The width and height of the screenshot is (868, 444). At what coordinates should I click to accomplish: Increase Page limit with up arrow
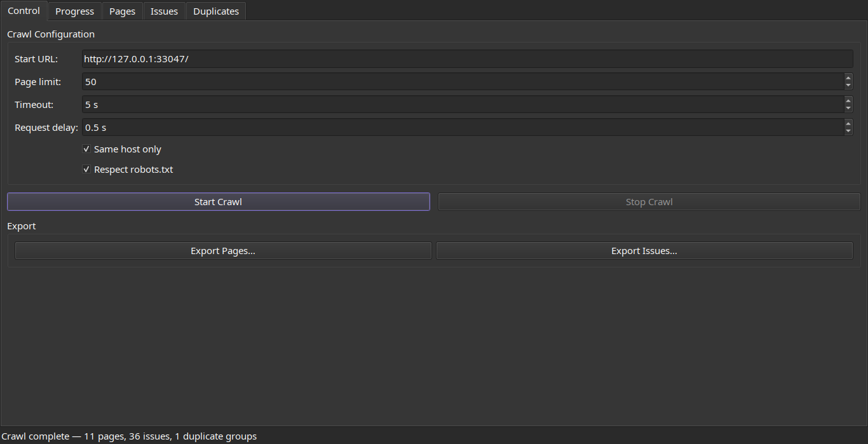848,77
